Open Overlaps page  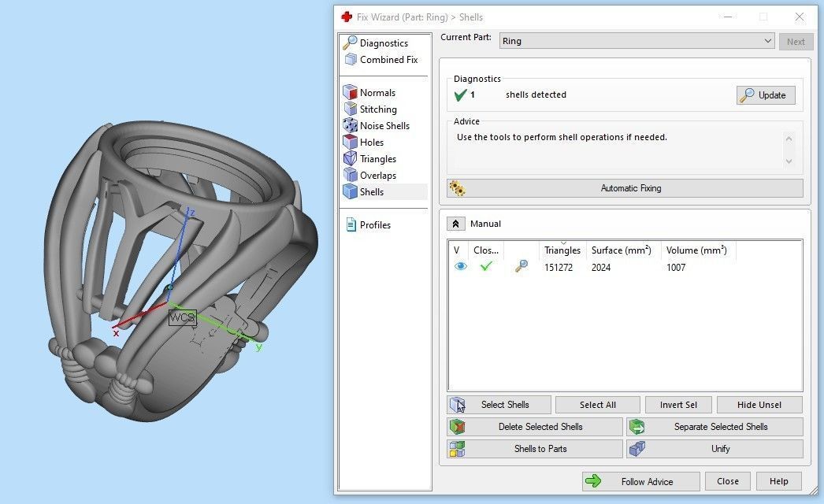[x=378, y=176]
